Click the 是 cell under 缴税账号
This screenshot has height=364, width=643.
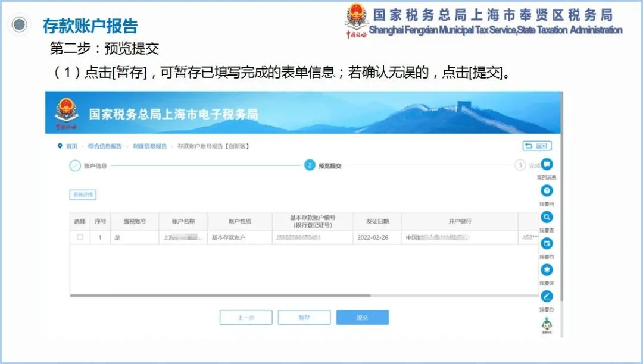pos(135,237)
